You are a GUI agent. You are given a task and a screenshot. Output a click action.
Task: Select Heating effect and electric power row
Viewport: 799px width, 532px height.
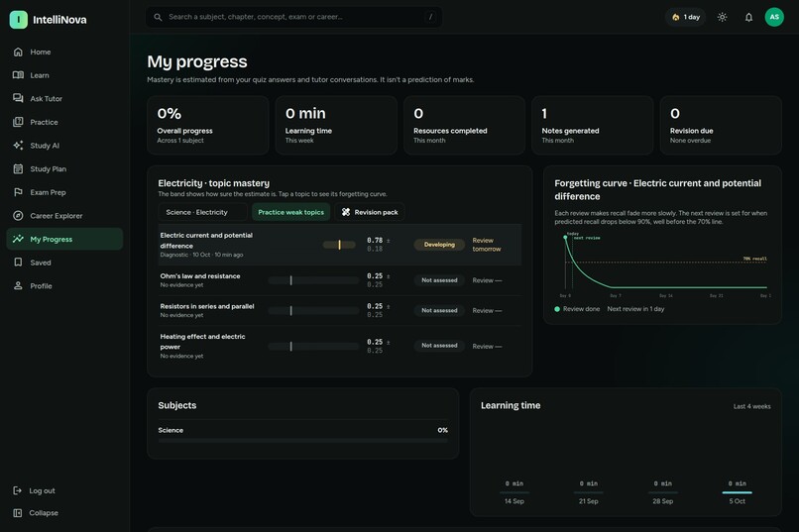pos(340,346)
